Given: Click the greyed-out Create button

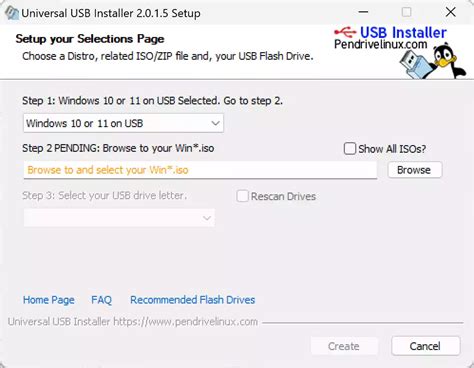Looking at the screenshot, I should tap(344, 346).
